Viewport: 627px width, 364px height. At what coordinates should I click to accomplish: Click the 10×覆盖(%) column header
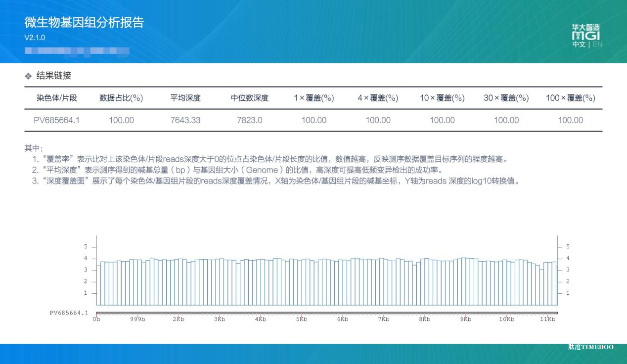pos(442,98)
